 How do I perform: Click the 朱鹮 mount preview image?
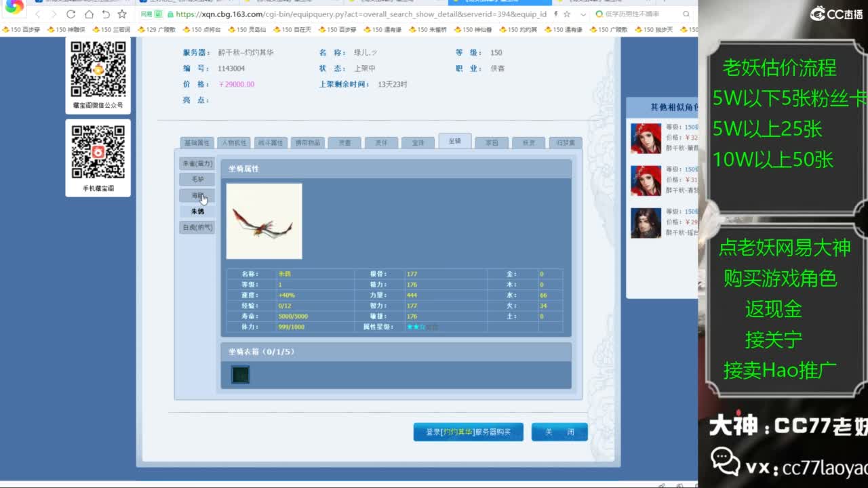coord(264,221)
